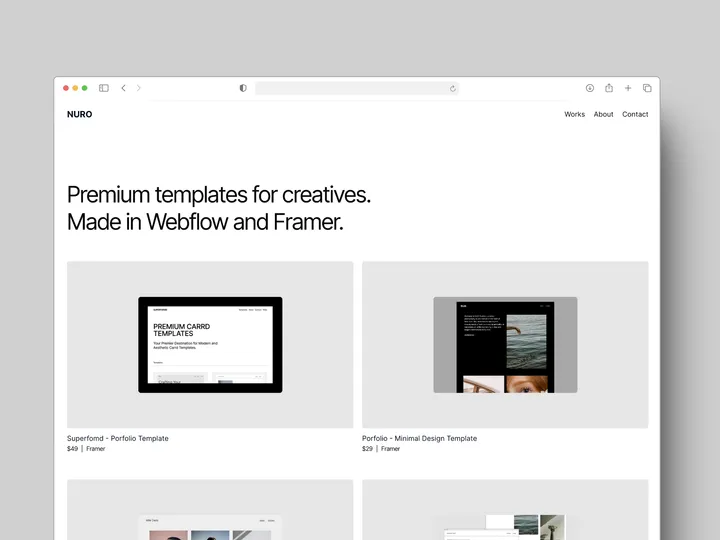Open the Contact nav link
The image size is (720, 540).
pos(635,114)
